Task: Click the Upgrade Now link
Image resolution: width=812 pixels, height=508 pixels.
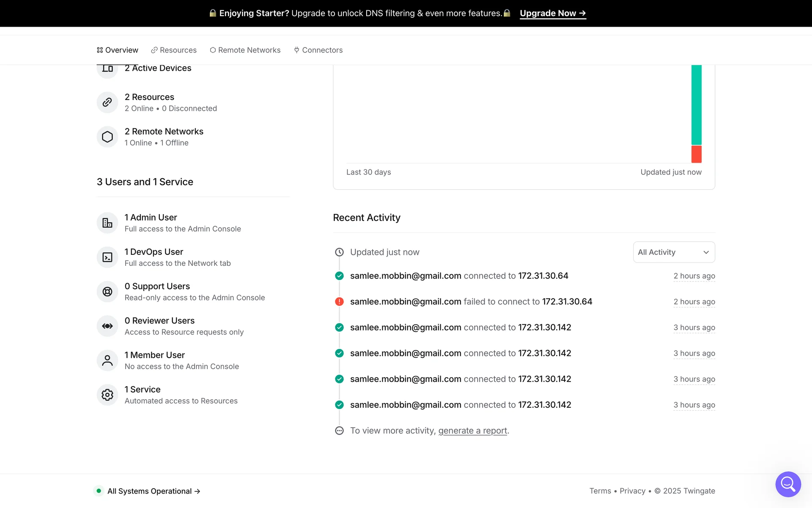Action: pos(552,13)
